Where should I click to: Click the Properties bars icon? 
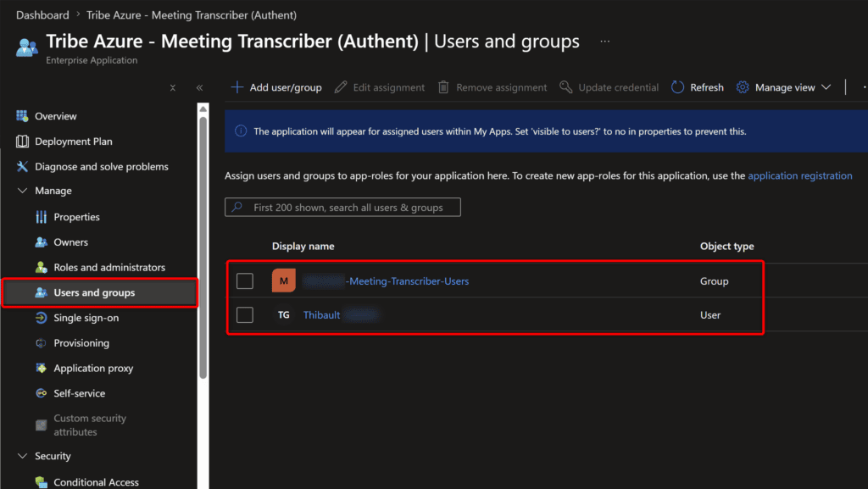tap(41, 217)
